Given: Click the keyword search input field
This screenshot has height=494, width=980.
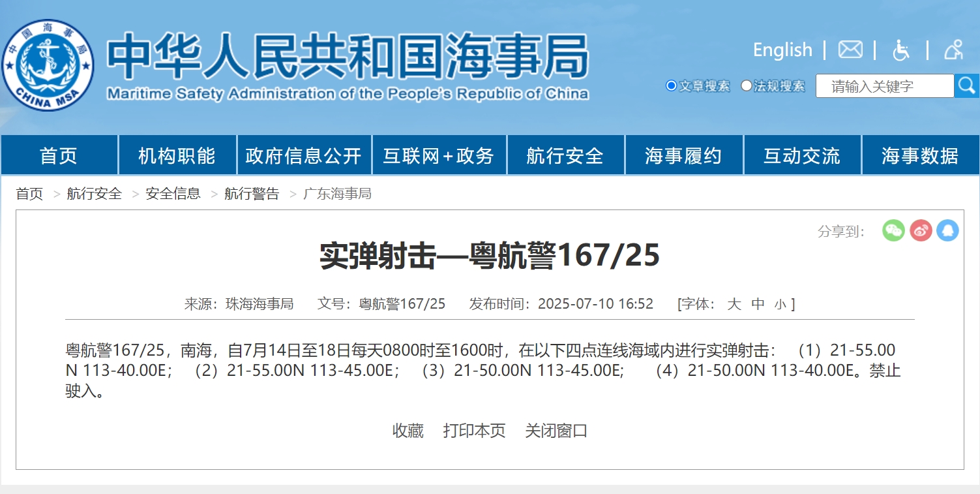Looking at the screenshot, I should pyautogui.click(x=884, y=86).
